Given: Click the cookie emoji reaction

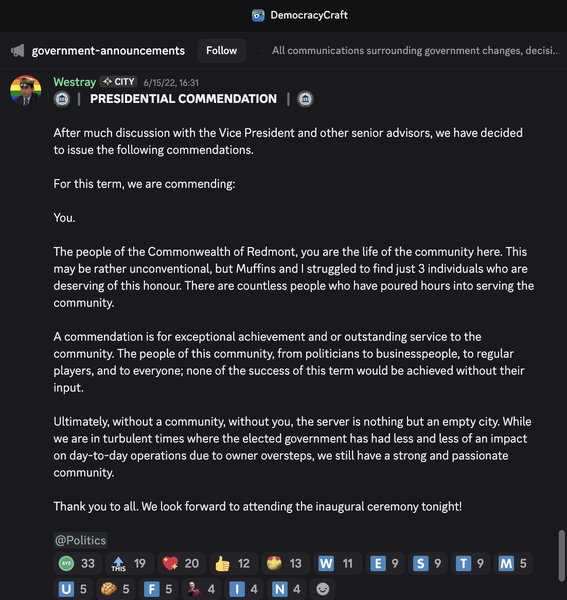Looking at the screenshot, I should point(116,589).
